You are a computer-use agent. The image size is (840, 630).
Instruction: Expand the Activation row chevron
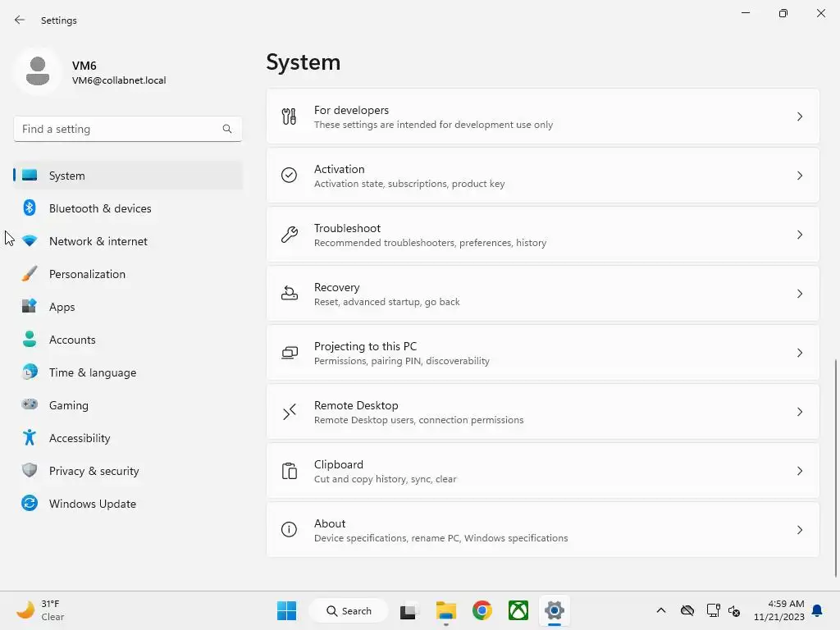coord(799,176)
